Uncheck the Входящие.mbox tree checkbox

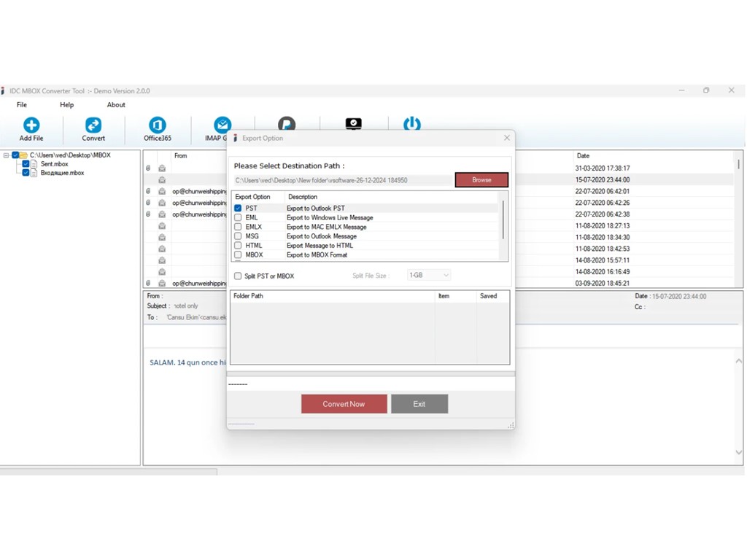click(26, 173)
